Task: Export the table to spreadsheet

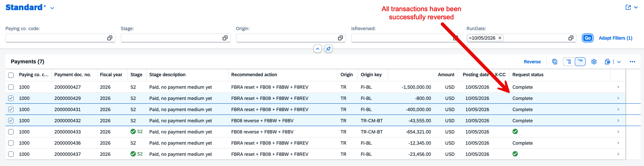Action: click(x=607, y=62)
